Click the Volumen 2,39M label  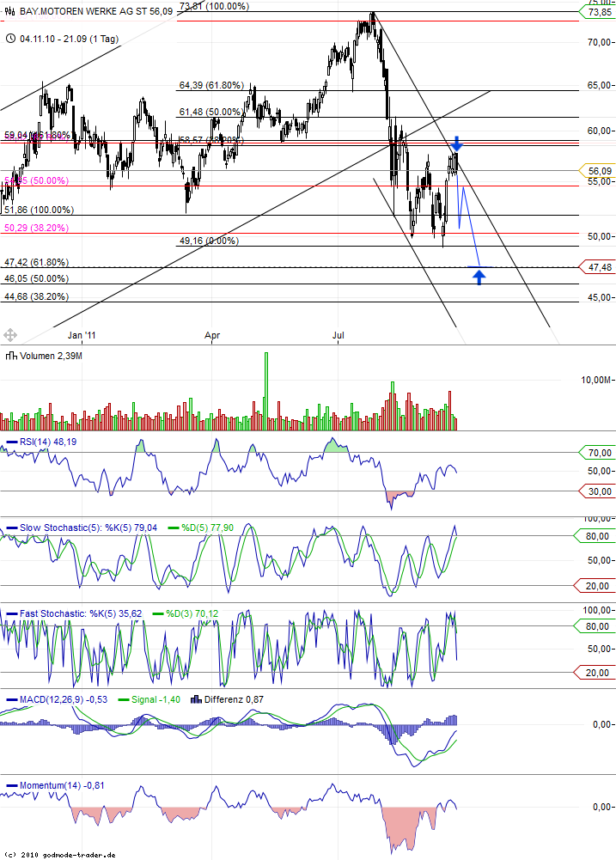click(x=51, y=356)
